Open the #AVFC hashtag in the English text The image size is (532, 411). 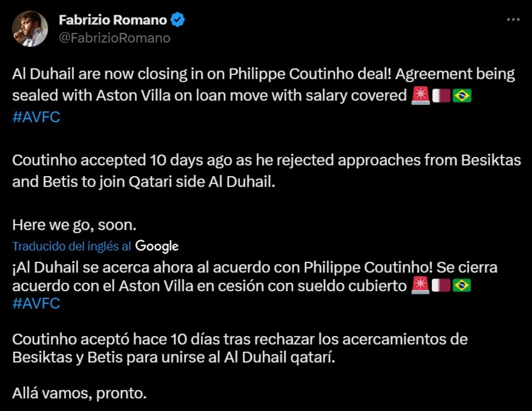pyautogui.click(x=36, y=117)
